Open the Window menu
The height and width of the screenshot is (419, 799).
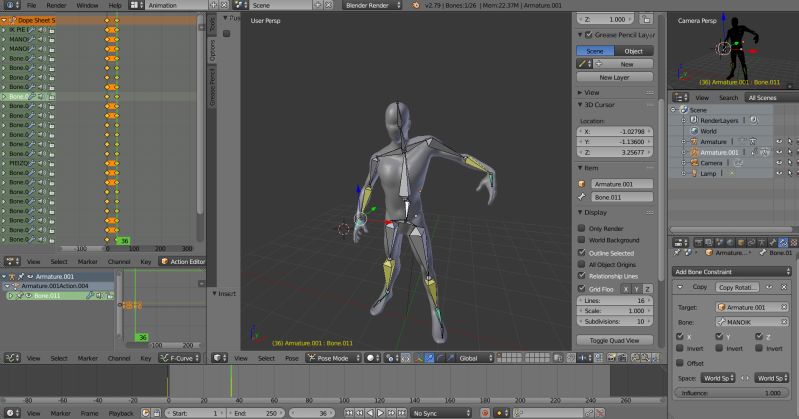coord(87,5)
